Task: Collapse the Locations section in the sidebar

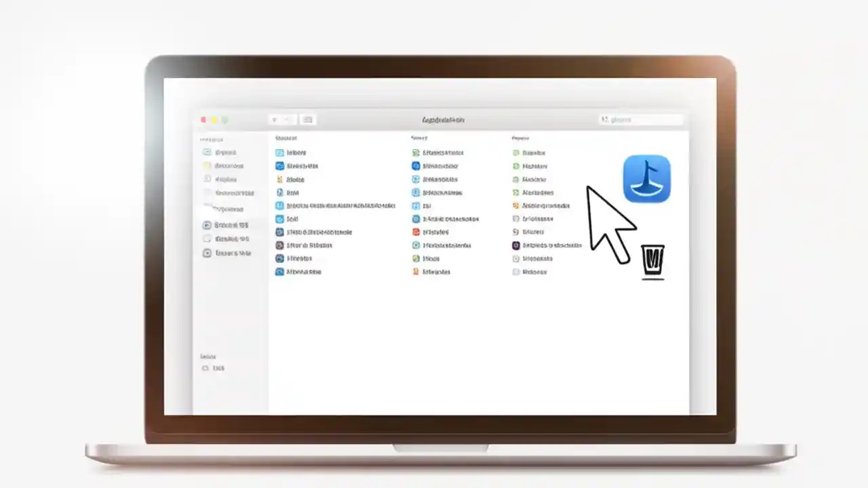Action: pyautogui.click(x=208, y=356)
